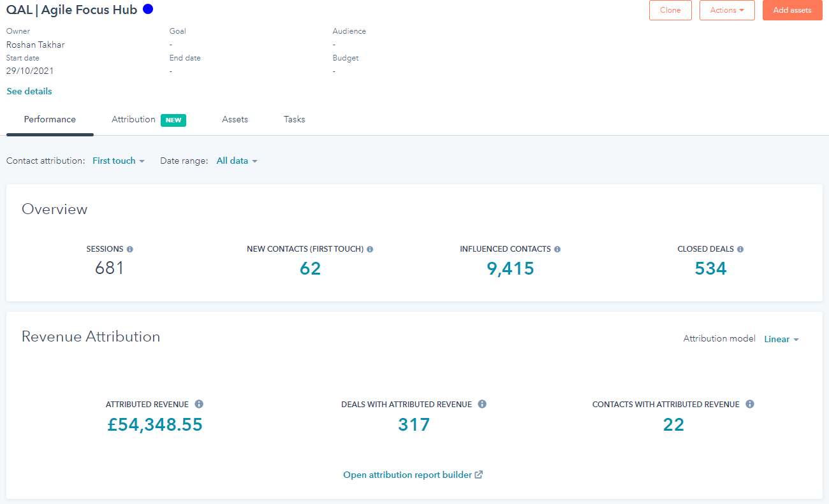
Task: Open the First touch contact attribution dropdown
Action: coord(119,161)
